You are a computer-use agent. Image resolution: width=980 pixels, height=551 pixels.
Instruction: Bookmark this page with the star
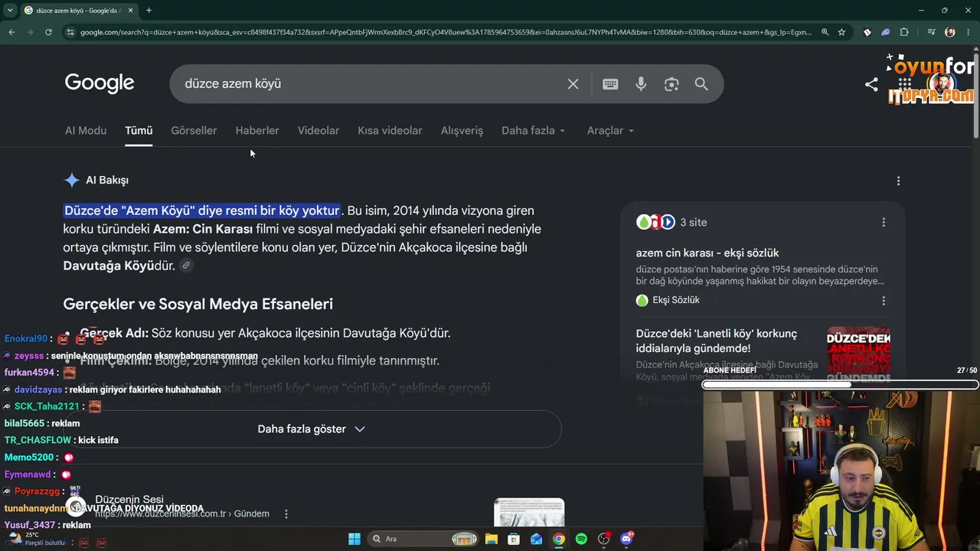[841, 32]
